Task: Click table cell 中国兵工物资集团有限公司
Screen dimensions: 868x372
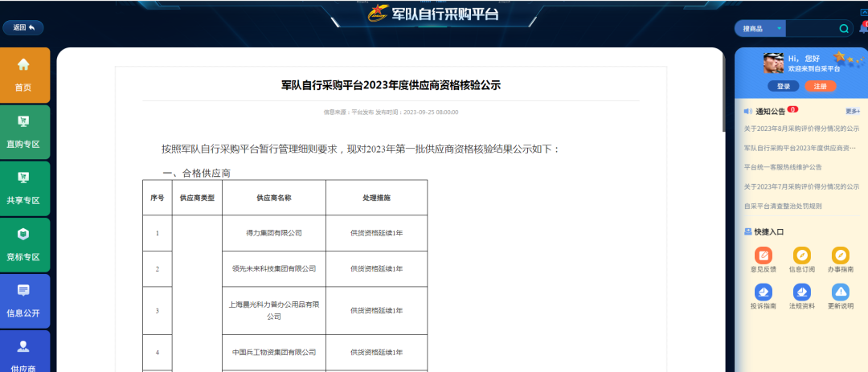Action: tap(274, 352)
